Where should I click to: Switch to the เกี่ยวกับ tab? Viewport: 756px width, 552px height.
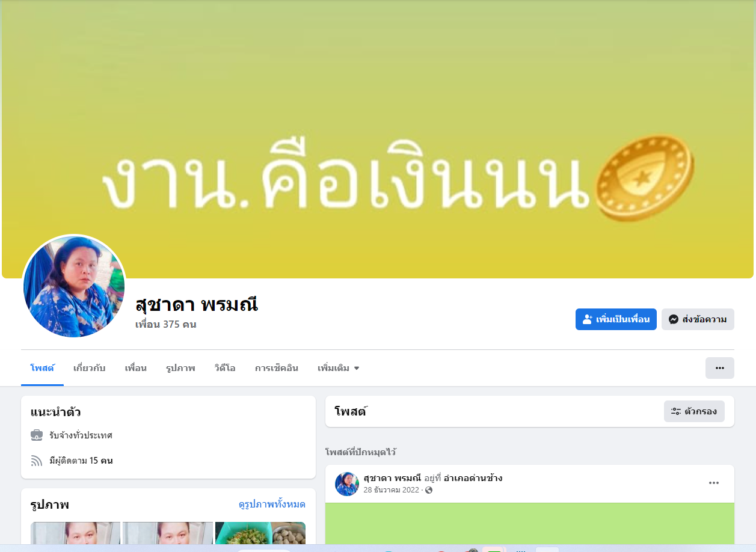pos(89,368)
